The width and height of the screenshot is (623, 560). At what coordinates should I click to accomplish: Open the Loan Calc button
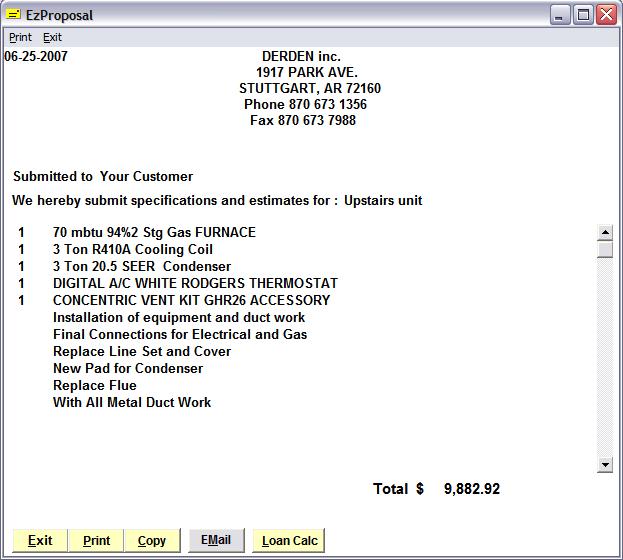pos(289,541)
